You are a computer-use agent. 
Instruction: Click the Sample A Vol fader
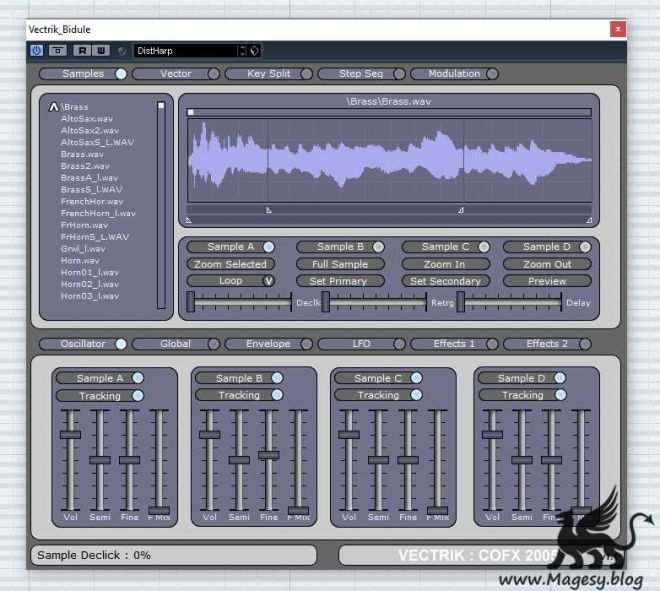tap(70, 435)
